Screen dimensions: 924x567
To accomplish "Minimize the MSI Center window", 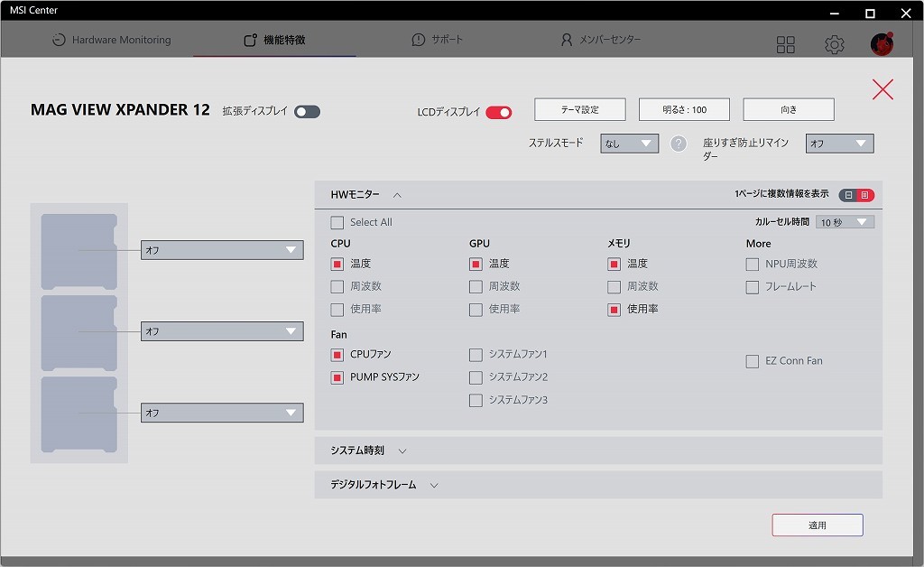I will click(x=835, y=13).
